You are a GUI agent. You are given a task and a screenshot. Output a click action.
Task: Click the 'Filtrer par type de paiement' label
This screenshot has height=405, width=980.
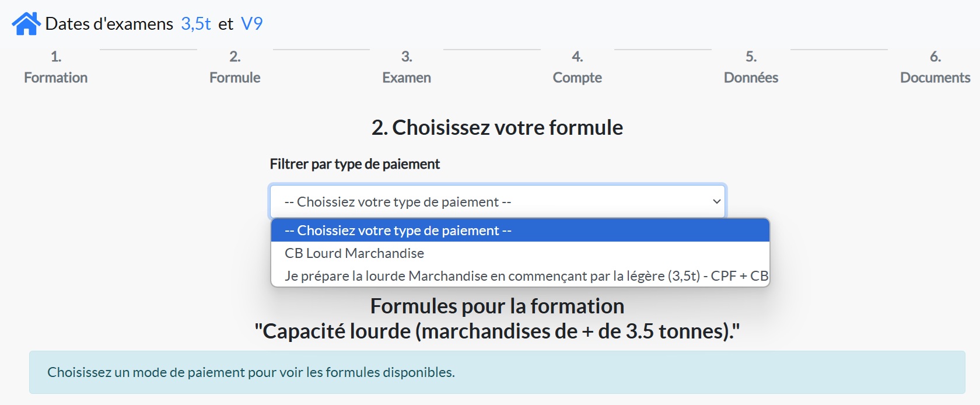[x=355, y=165]
